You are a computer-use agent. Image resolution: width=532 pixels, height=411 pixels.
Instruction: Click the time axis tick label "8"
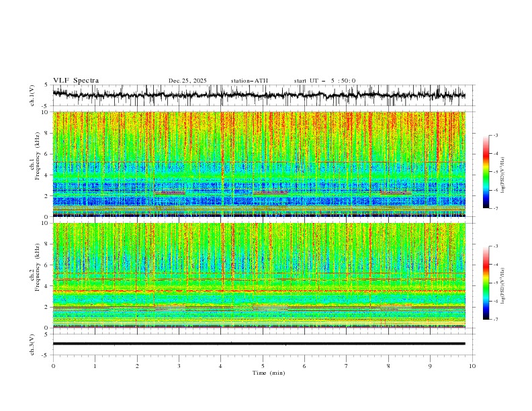(x=388, y=366)
